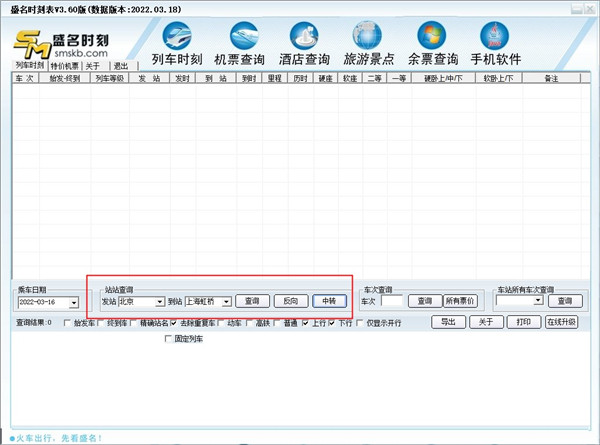Sort by the 列车等级 column header
The image size is (600, 445).
point(110,78)
